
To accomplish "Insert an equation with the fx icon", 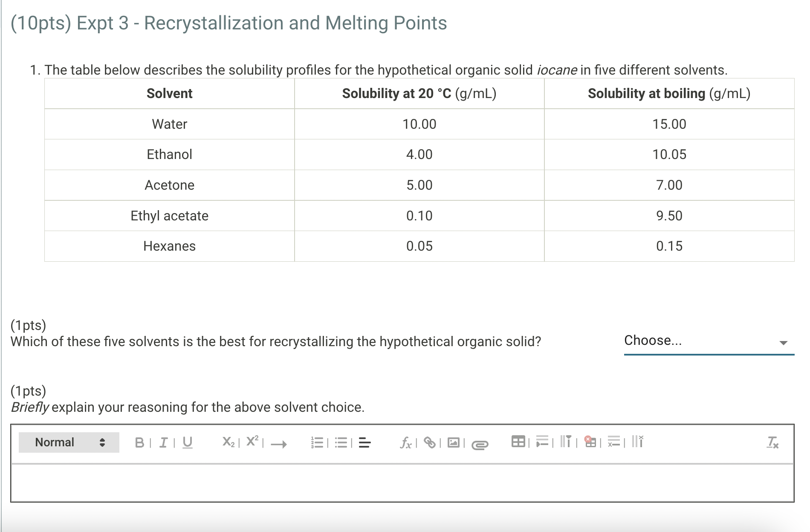I will pos(405,442).
